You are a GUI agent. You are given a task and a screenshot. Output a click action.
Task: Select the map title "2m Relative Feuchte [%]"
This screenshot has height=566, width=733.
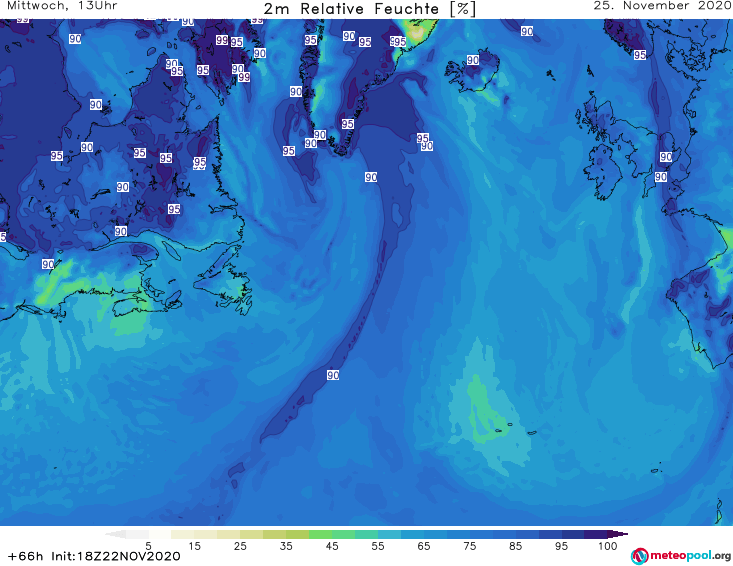(370, 9)
